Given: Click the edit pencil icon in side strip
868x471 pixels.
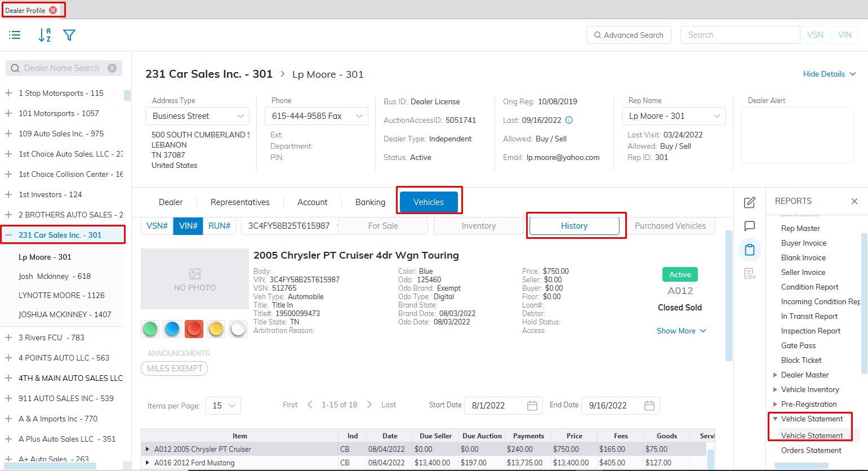Looking at the screenshot, I should [749, 203].
